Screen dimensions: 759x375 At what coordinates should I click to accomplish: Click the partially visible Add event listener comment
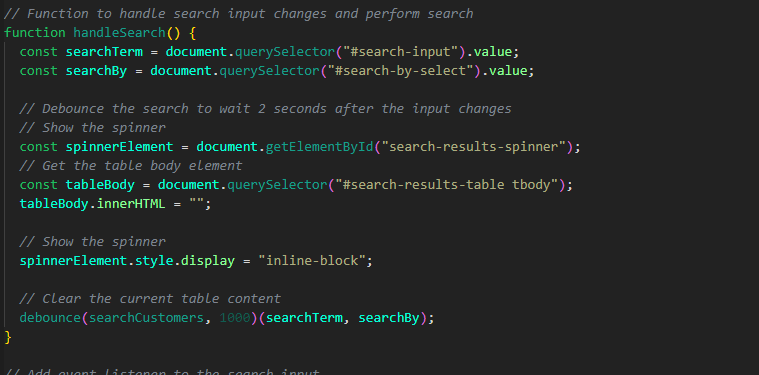coord(162,372)
